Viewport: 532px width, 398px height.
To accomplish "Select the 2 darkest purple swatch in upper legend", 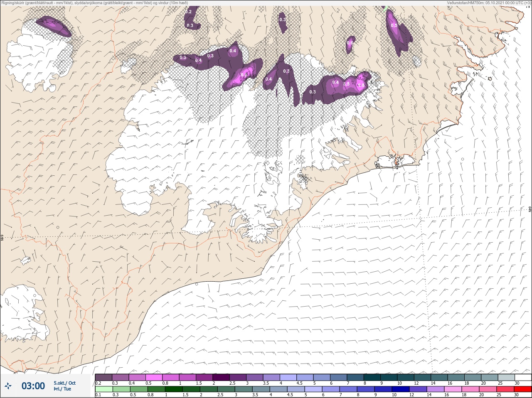I will click(x=221, y=377).
